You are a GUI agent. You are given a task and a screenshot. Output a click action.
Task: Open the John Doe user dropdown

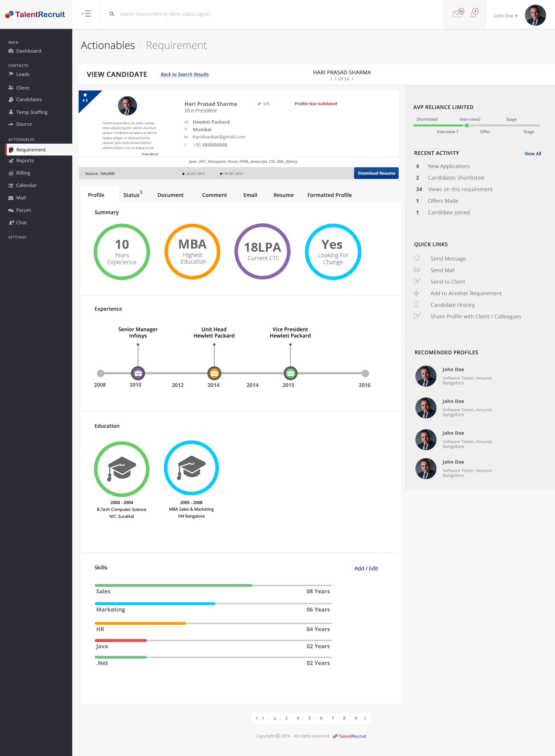(x=505, y=15)
